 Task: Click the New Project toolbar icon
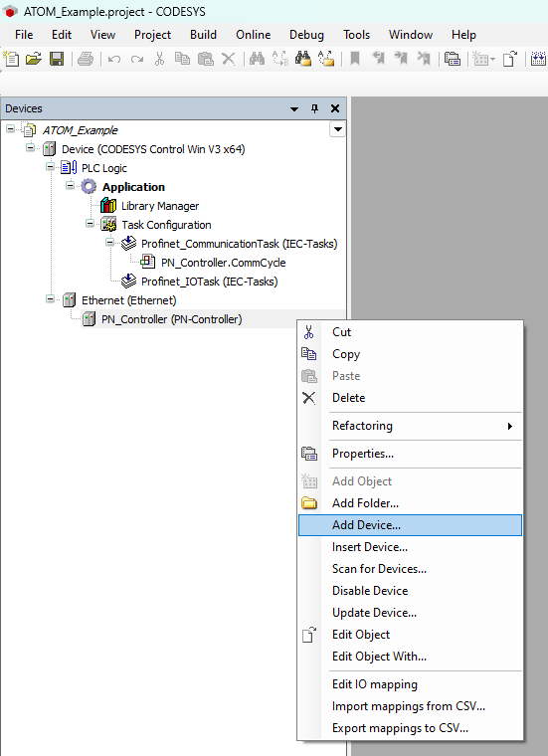pos(11,59)
